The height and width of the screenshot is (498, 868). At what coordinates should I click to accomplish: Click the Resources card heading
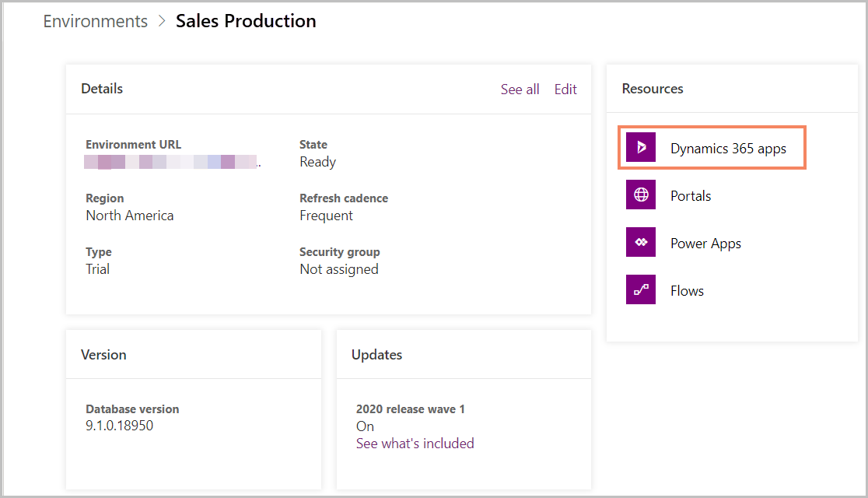652,89
